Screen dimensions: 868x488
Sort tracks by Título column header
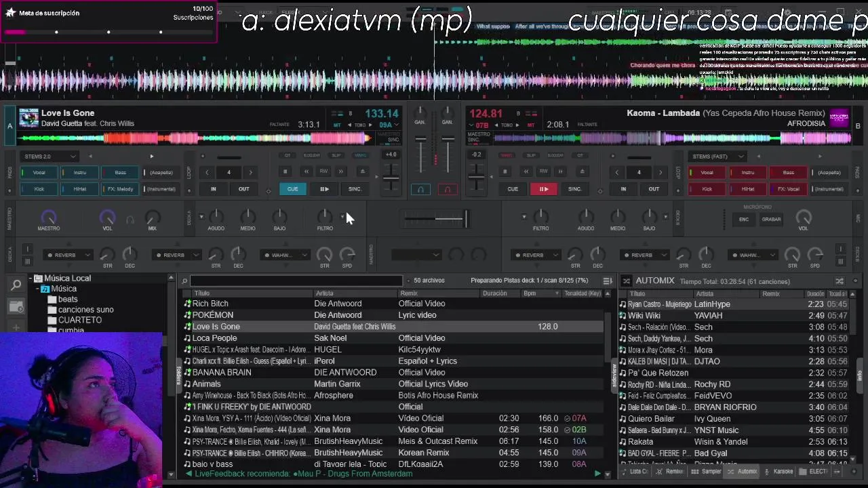tap(202, 293)
